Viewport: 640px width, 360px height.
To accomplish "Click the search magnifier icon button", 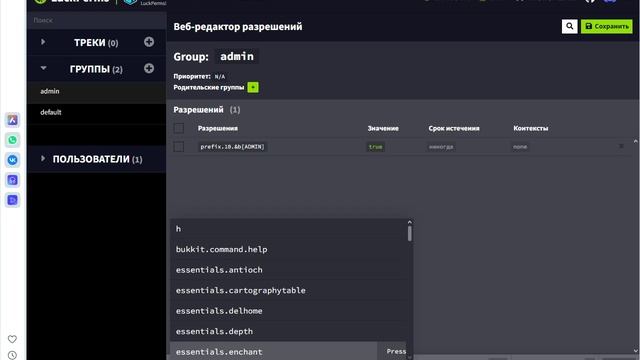I will pyautogui.click(x=569, y=26).
